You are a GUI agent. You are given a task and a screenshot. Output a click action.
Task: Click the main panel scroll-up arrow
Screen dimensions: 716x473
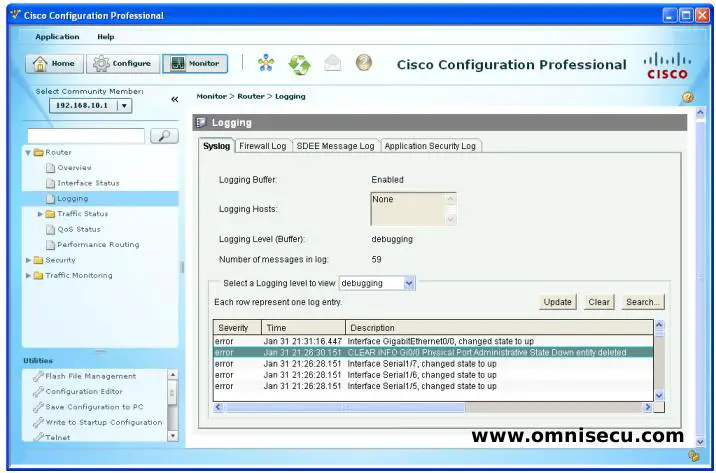click(x=700, y=113)
